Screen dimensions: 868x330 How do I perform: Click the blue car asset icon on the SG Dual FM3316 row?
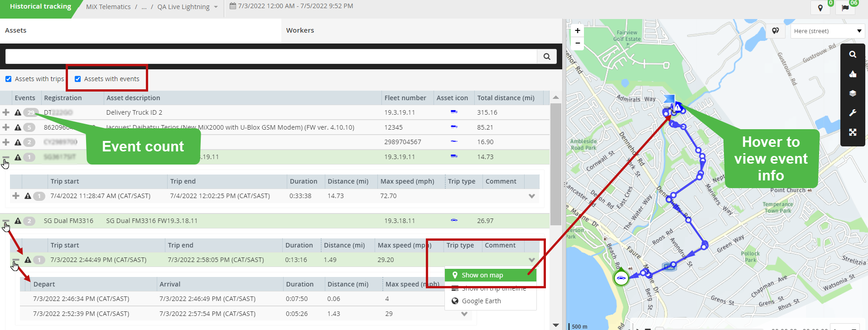pyautogui.click(x=454, y=220)
